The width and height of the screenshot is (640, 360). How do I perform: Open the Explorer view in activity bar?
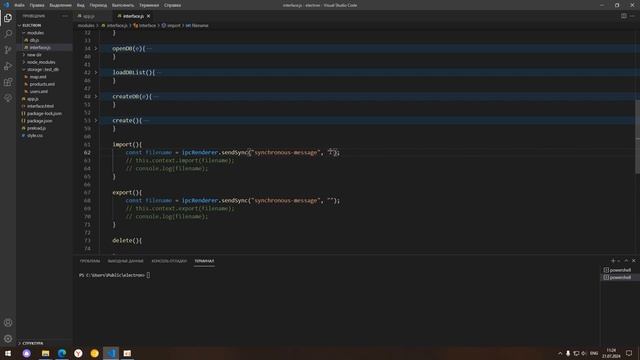[x=8, y=18]
